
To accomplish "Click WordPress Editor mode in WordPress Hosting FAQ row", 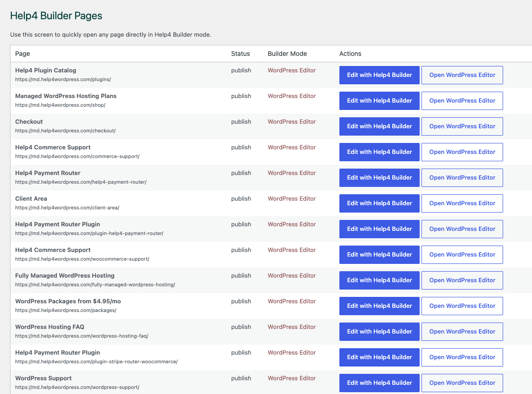I will pos(292,327).
